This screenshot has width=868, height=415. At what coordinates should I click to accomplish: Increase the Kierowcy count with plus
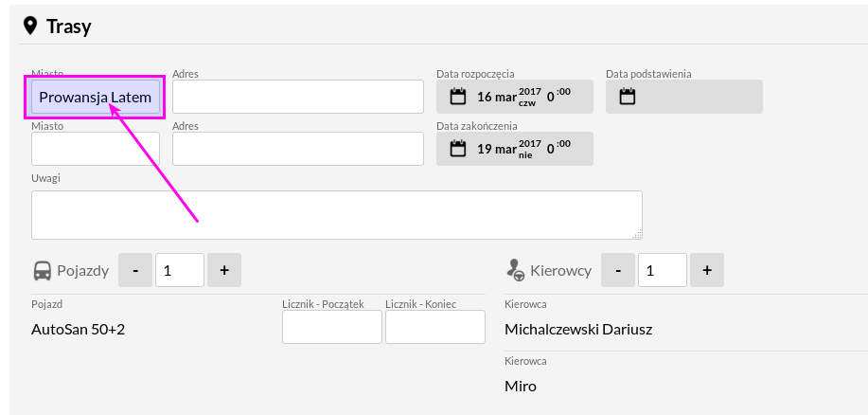coord(707,270)
